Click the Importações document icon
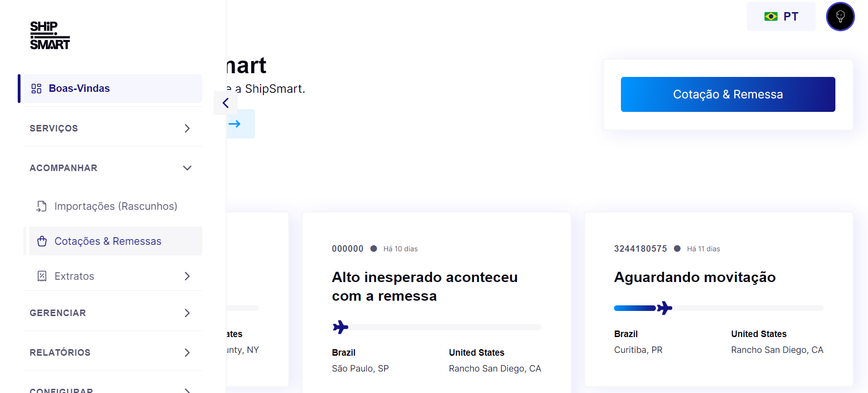This screenshot has width=868, height=393. 42,207
